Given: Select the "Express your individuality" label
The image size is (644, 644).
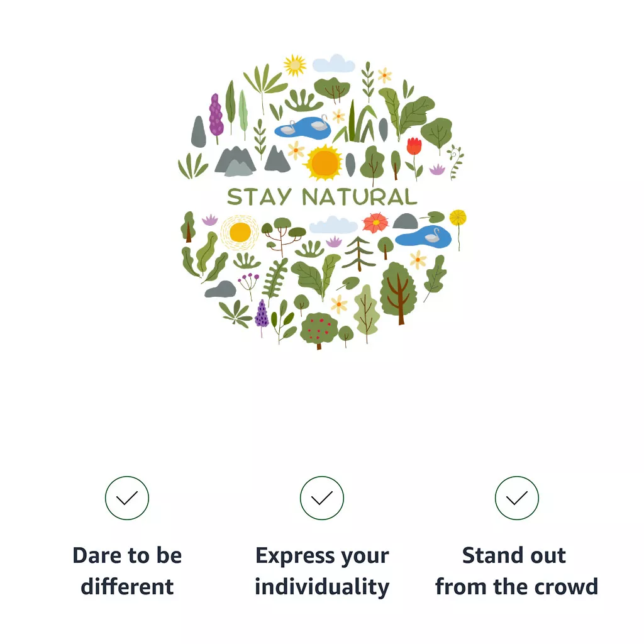Looking at the screenshot, I should (322, 571).
